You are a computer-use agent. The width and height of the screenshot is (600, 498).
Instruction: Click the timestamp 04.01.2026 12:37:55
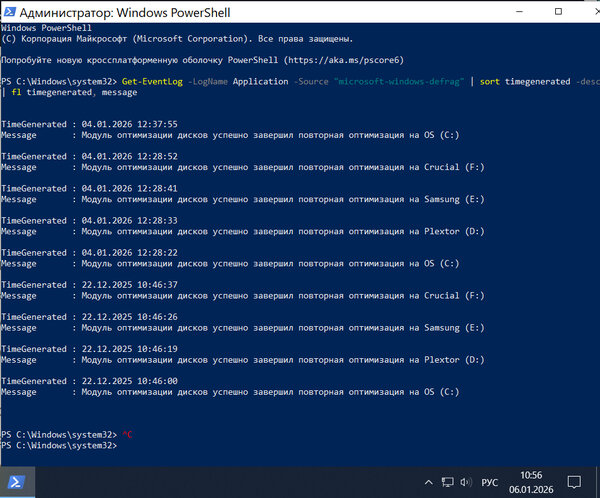(129, 124)
